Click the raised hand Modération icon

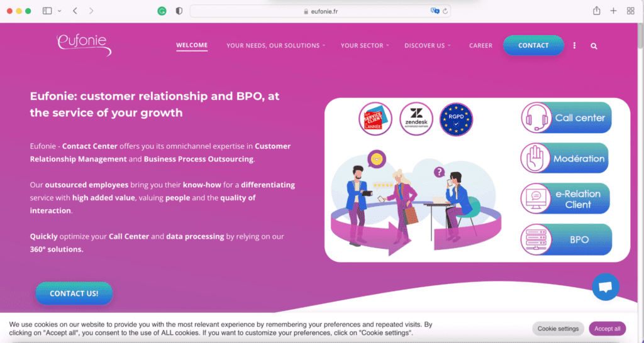point(536,158)
